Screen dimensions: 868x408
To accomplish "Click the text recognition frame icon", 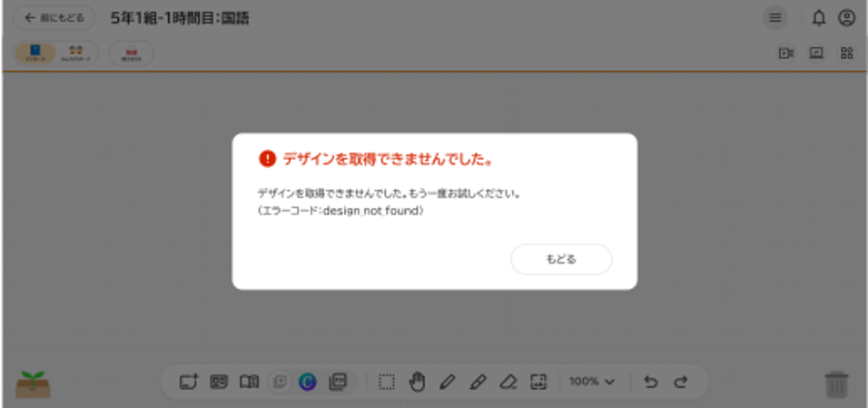I will coord(538,382).
